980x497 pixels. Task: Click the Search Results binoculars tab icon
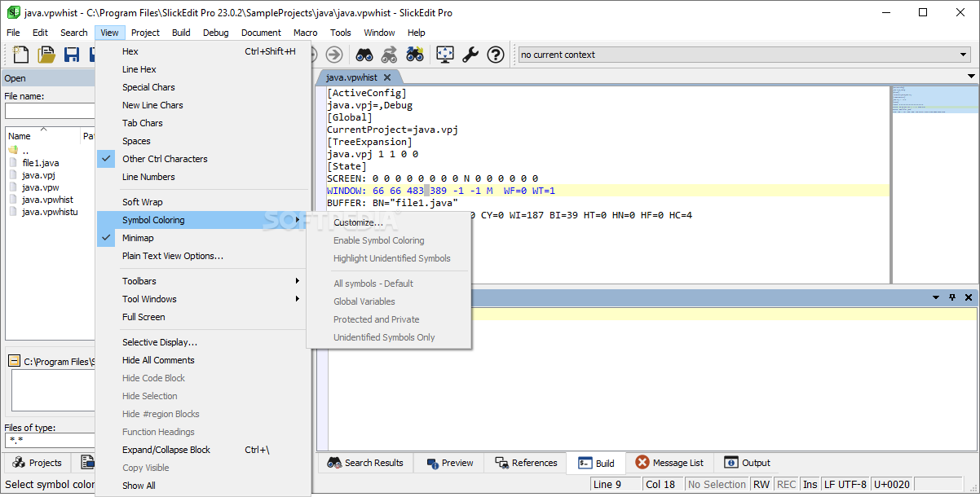pos(334,463)
